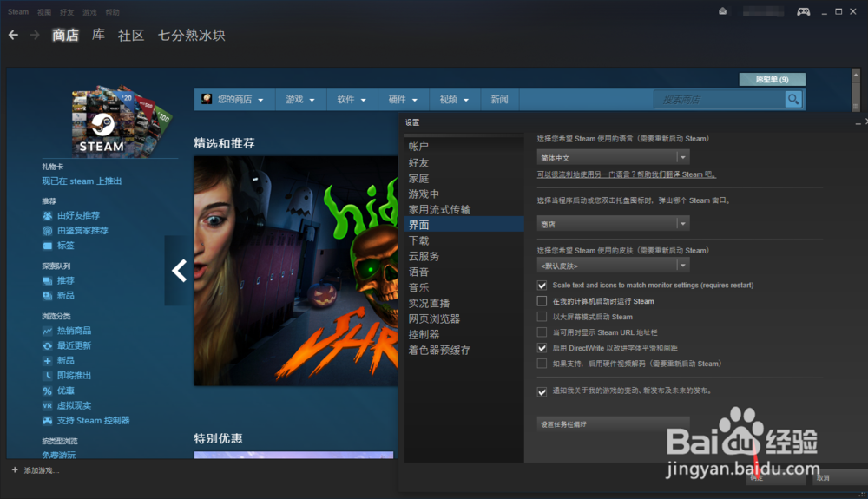This screenshot has height=499, width=868.
Task: Select 控制器 in settings list
Action: point(464,334)
